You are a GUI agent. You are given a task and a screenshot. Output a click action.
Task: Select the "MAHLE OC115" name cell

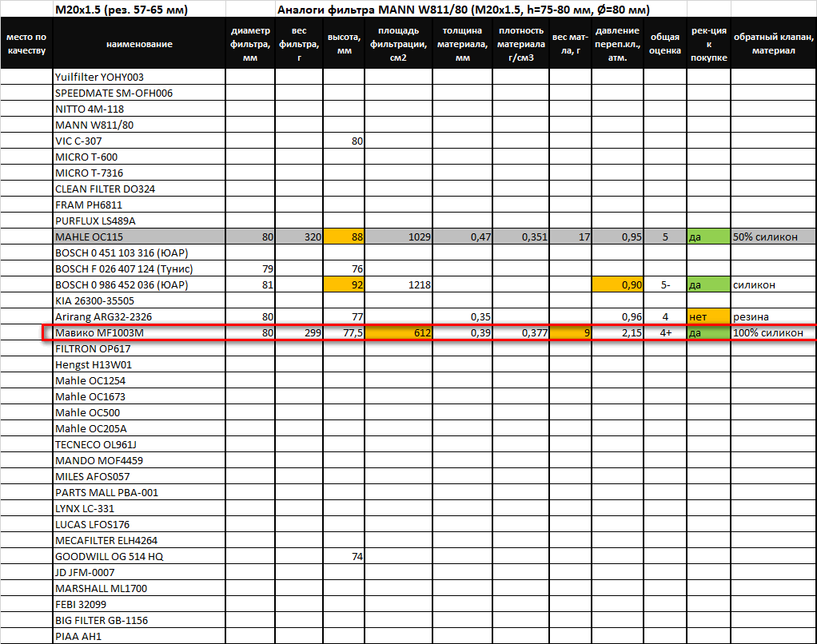(139, 237)
